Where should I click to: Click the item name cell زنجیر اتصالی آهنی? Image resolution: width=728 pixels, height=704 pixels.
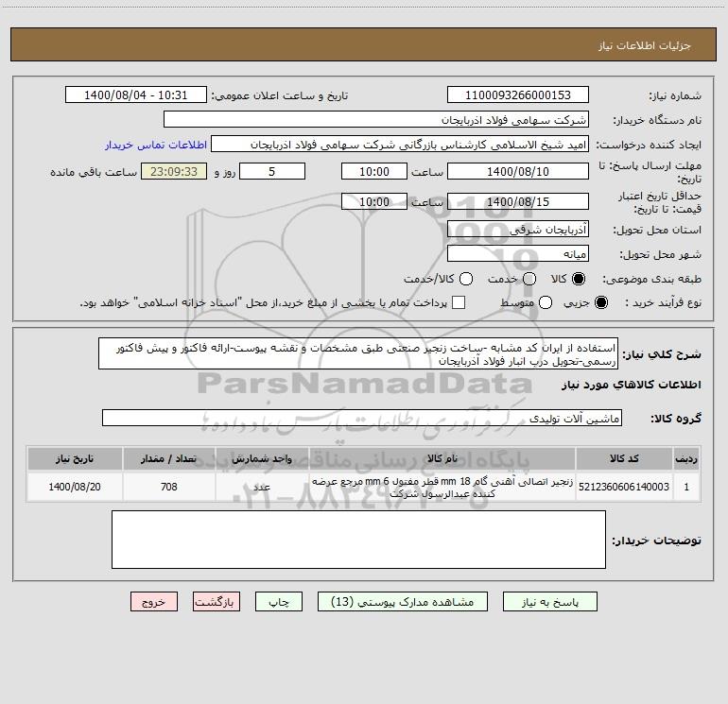pos(442,488)
